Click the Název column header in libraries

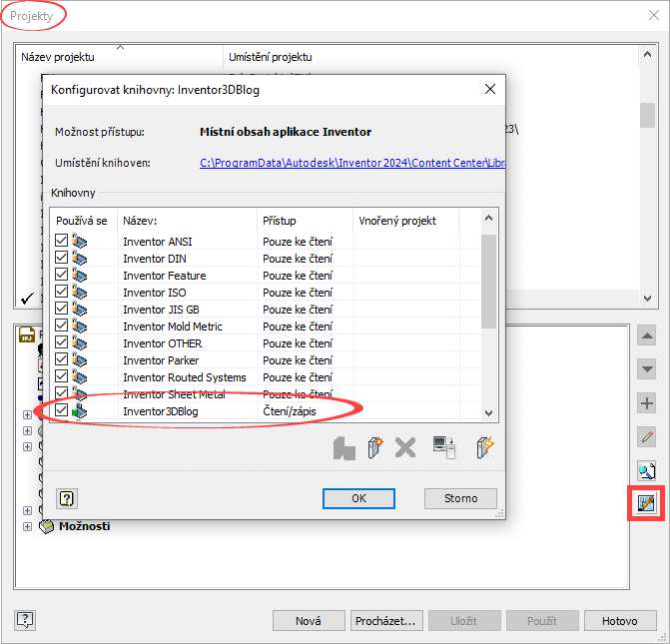point(187,221)
